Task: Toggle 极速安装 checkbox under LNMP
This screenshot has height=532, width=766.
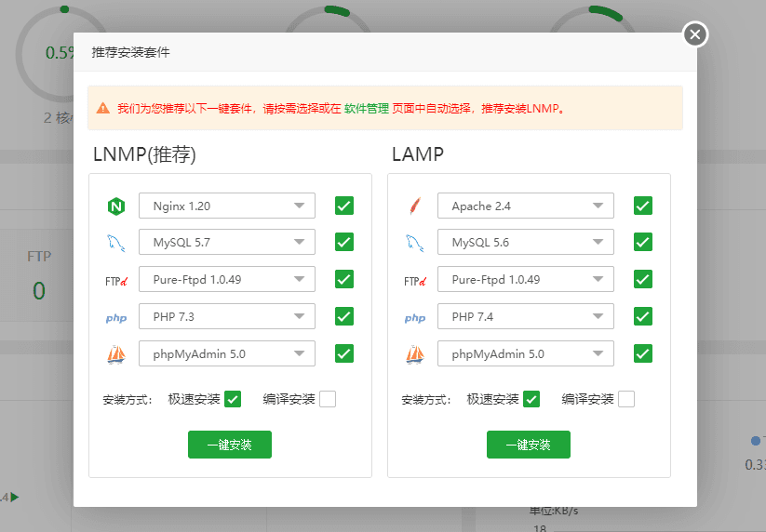Action: coord(233,399)
